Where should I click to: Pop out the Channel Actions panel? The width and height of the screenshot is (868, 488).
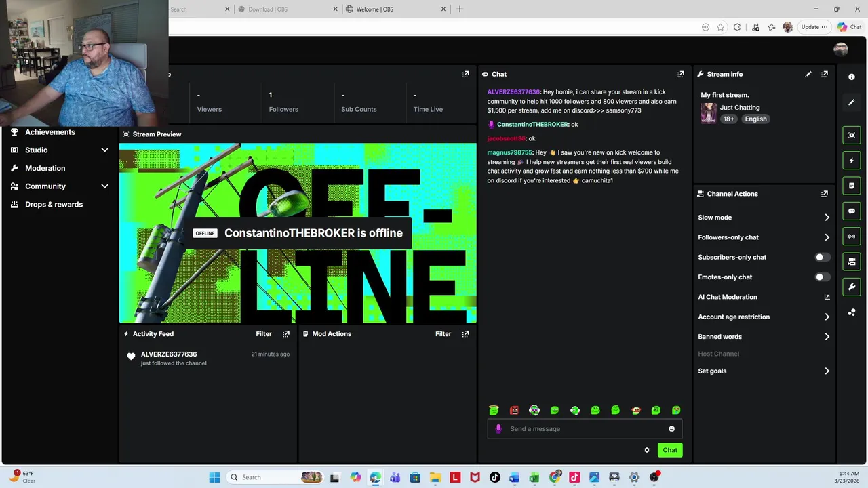pos(825,194)
